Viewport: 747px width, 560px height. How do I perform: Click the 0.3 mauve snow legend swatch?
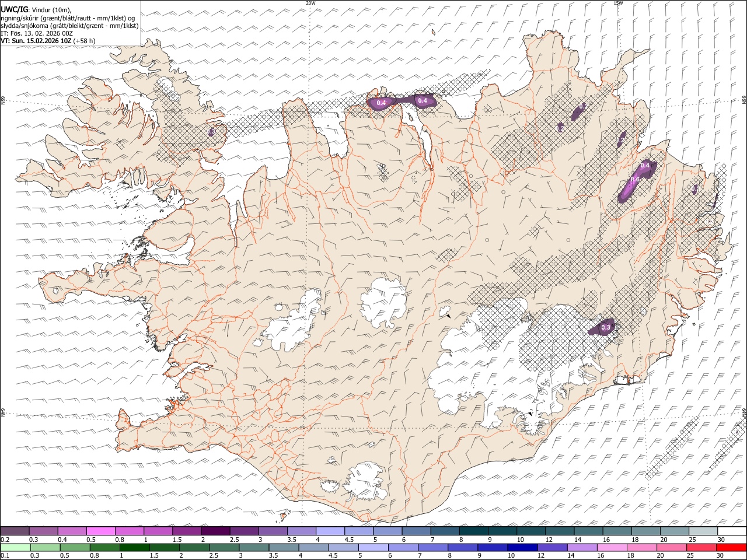(x=44, y=531)
